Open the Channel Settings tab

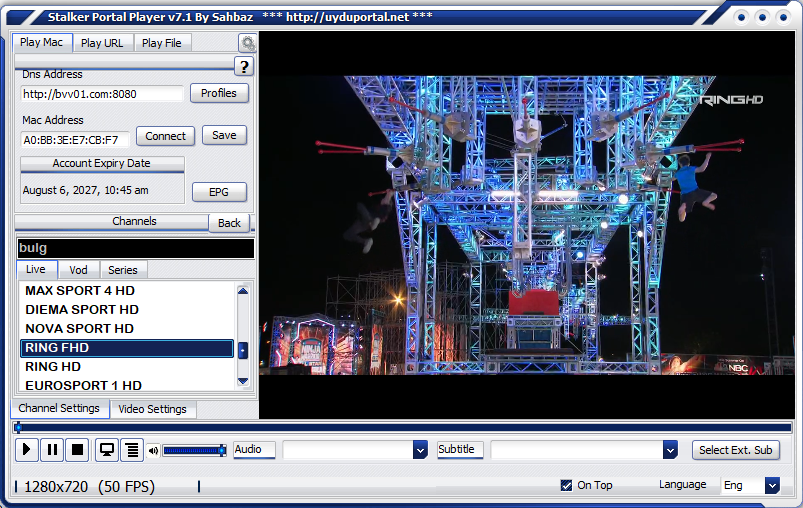[x=59, y=408]
